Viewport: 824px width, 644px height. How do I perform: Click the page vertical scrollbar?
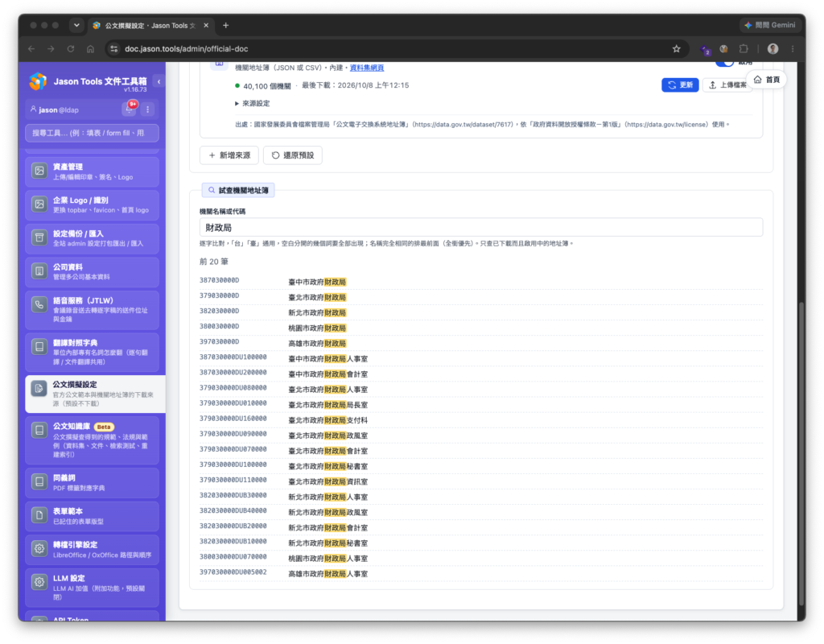point(801,452)
